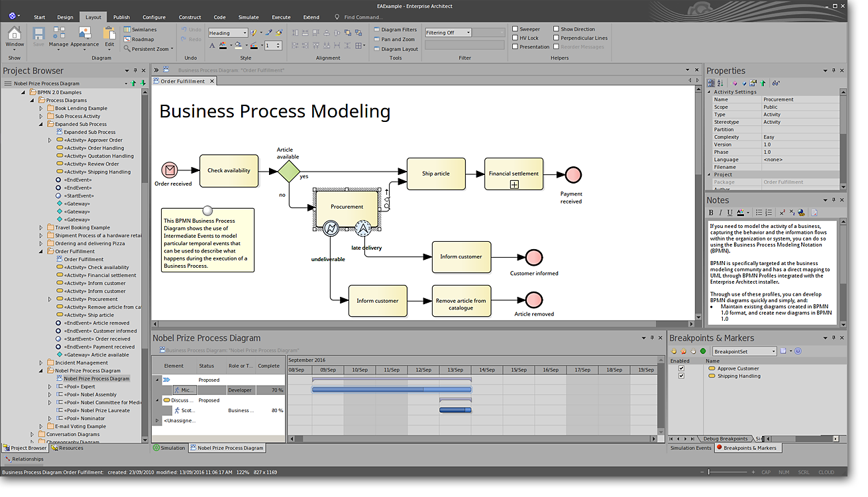The image size is (868, 497).
Task: Toggle the Show Direction checkbox
Action: [557, 29]
